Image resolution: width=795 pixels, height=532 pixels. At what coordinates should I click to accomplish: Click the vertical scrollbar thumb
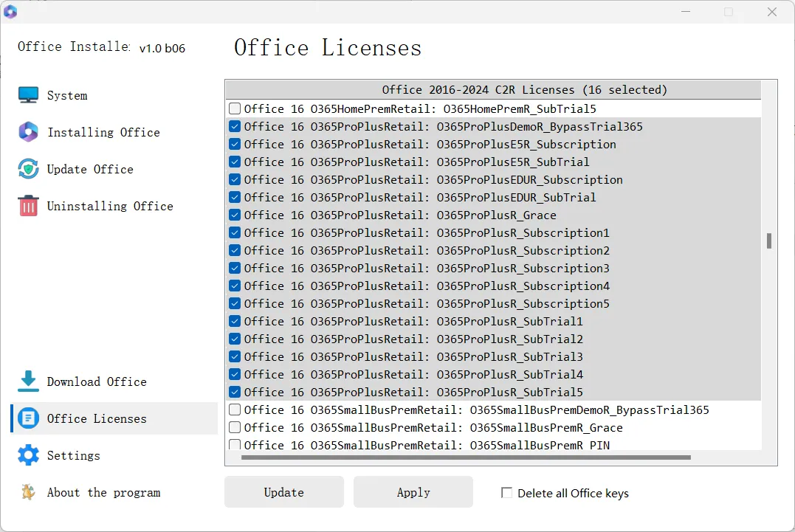coord(769,241)
